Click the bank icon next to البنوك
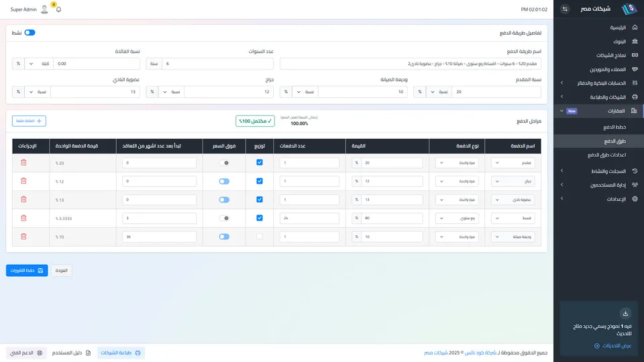The height and width of the screenshot is (362, 644). click(635, 42)
